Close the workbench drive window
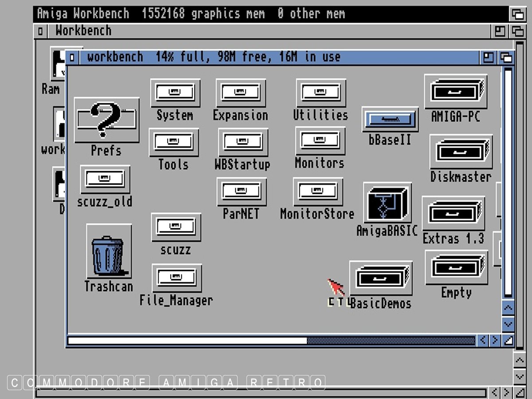Screen dimensions: 532x399 tap(73, 58)
